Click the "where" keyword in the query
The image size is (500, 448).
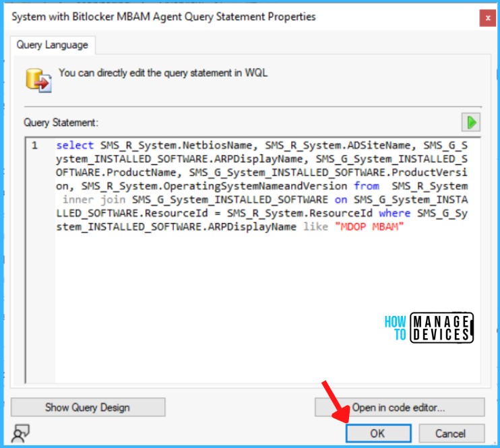pyautogui.click(x=395, y=213)
